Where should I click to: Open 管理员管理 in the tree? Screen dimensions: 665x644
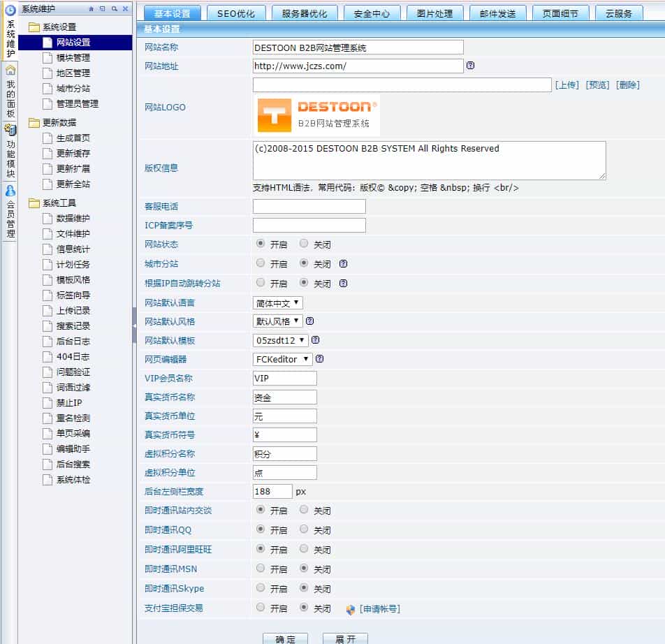77,104
